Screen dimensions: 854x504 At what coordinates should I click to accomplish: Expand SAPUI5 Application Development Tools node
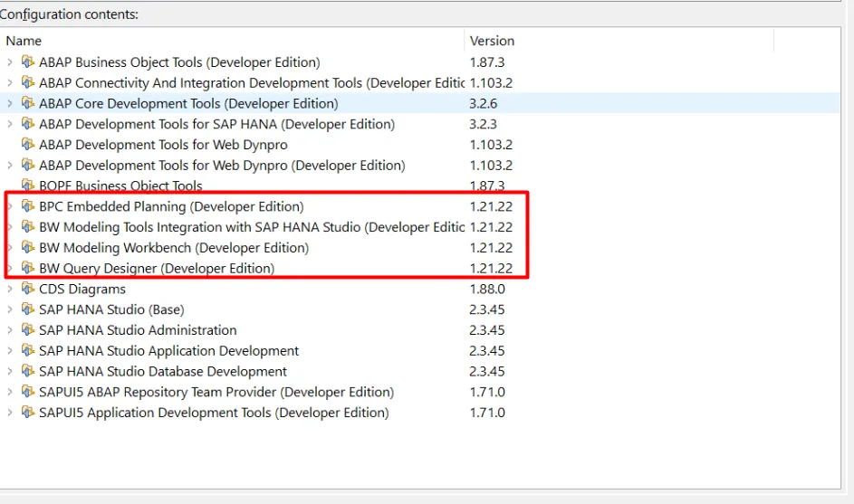coord(9,413)
